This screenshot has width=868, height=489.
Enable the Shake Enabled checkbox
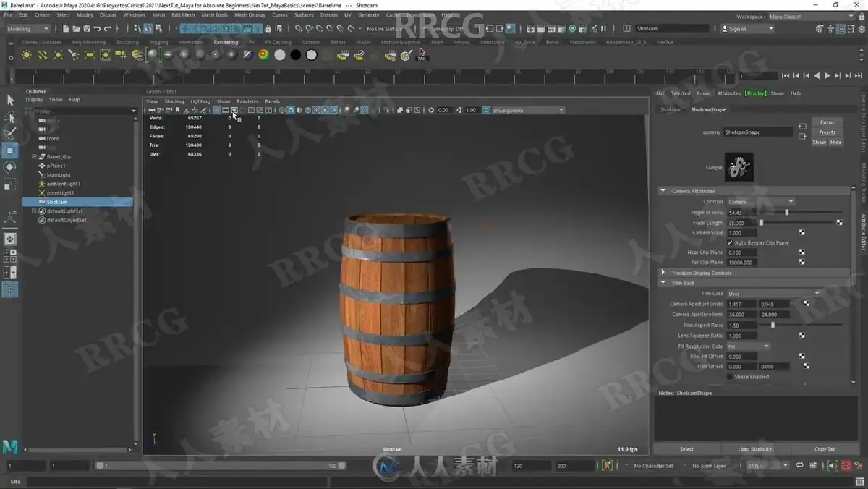(730, 377)
